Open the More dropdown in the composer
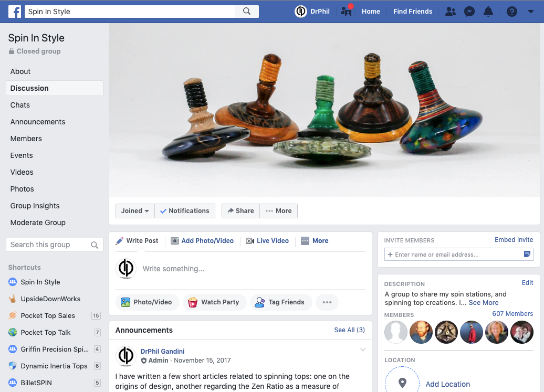The image size is (544, 392). pyautogui.click(x=315, y=241)
